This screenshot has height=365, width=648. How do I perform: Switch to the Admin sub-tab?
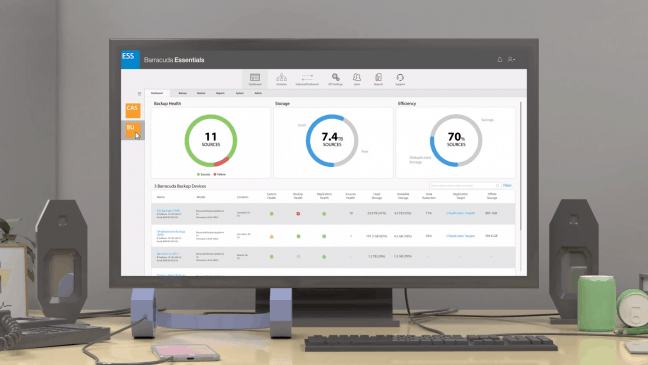point(258,93)
